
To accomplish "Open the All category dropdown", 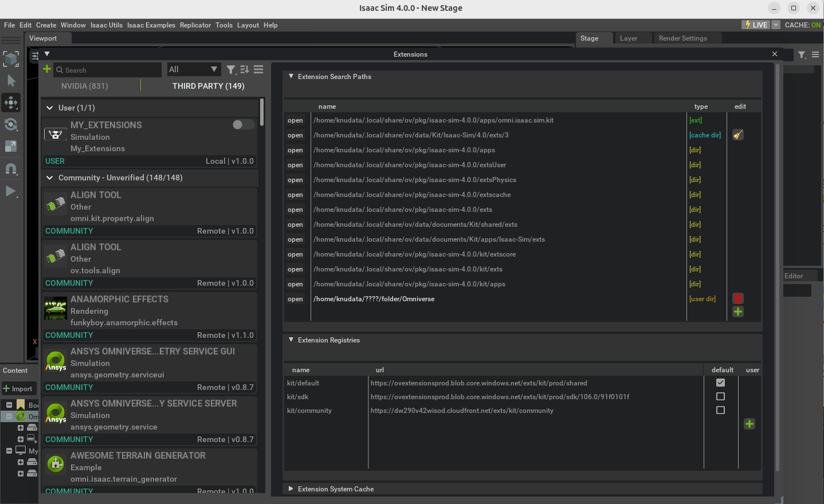I will point(194,69).
